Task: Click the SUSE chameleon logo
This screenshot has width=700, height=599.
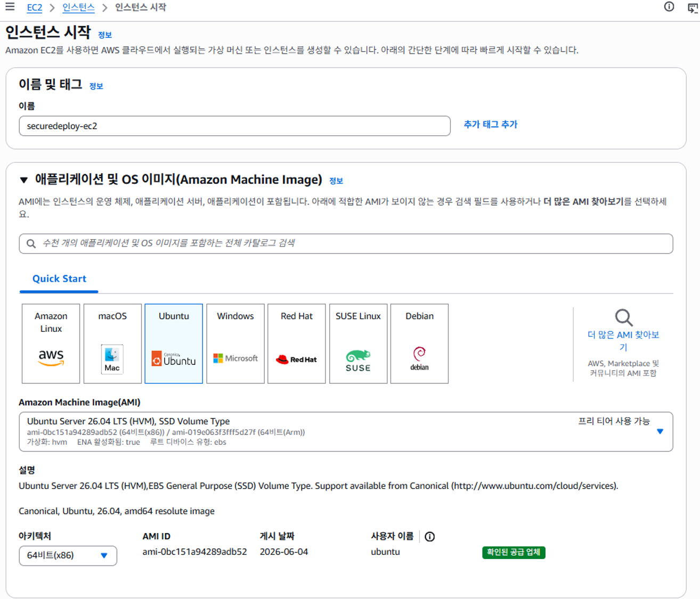Action: [358, 360]
